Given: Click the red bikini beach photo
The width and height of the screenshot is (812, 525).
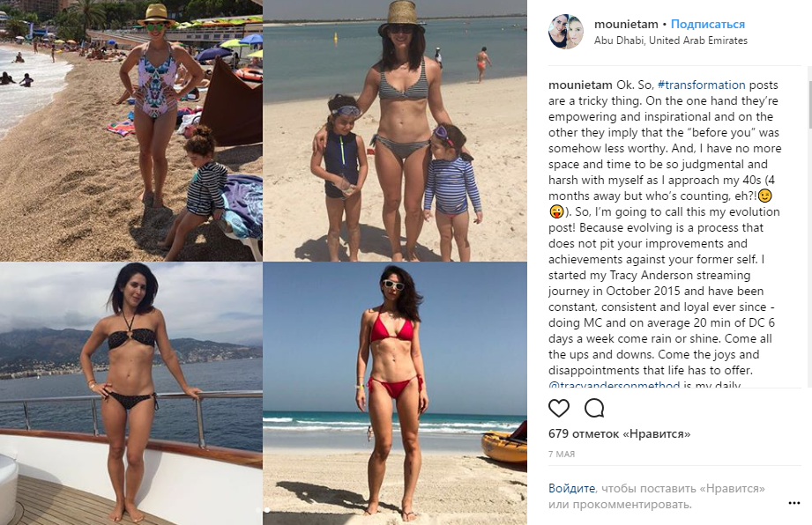Looking at the screenshot, I should pyautogui.click(x=395, y=393).
